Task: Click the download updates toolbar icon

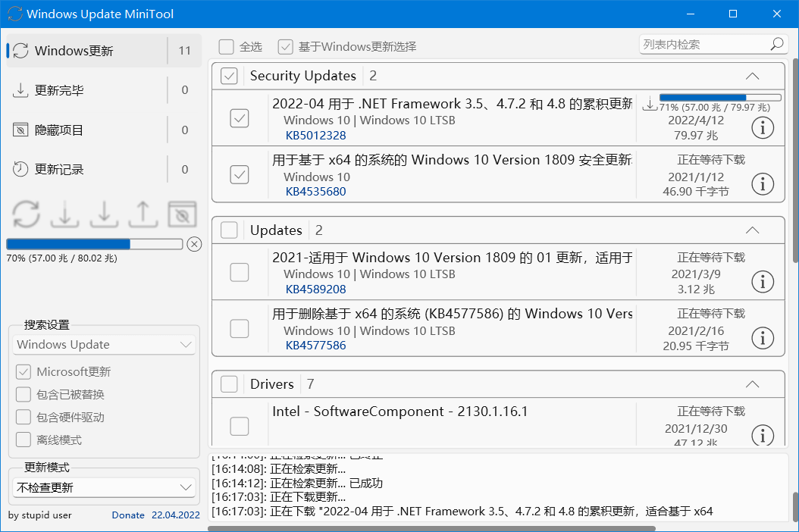Action: (64, 214)
